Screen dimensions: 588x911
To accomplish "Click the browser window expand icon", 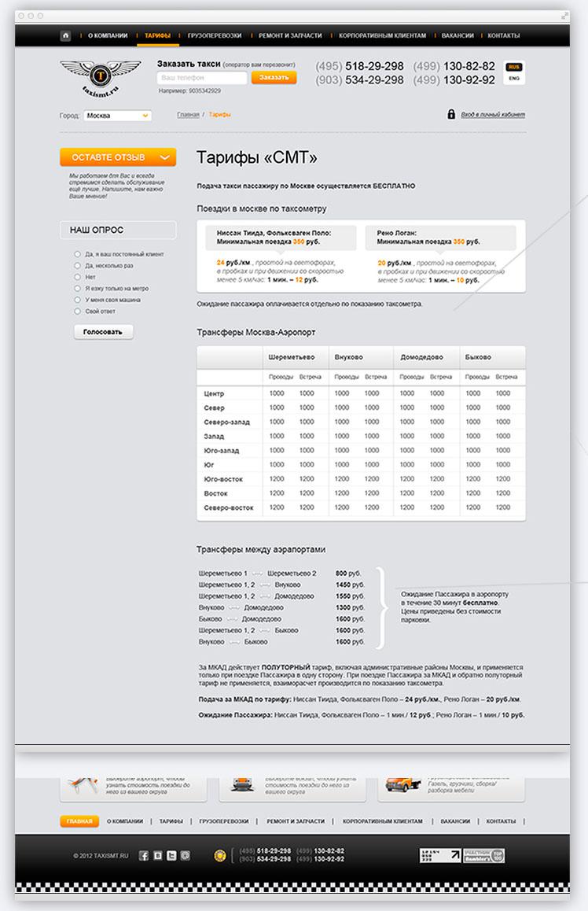I will click(564, 16).
